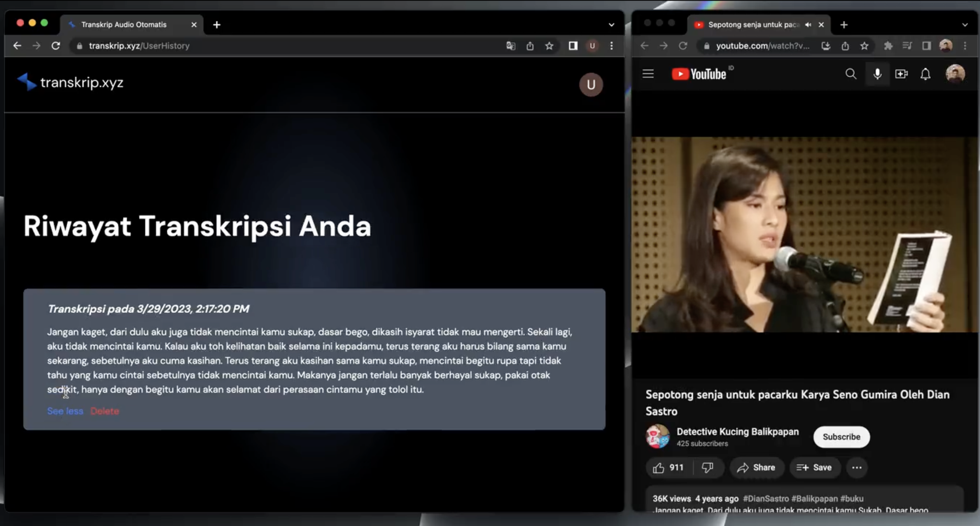Open user avatar U on transkrip page
The image size is (980, 526).
tap(591, 84)
